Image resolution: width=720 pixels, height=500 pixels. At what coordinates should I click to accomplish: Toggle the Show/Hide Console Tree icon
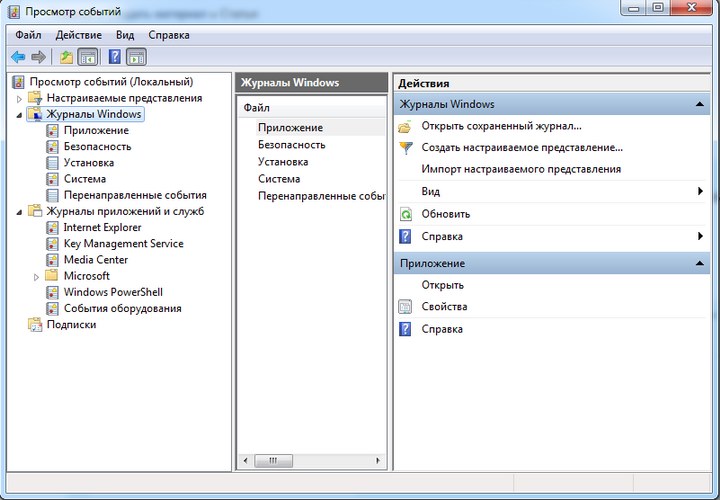click(88, 57)
